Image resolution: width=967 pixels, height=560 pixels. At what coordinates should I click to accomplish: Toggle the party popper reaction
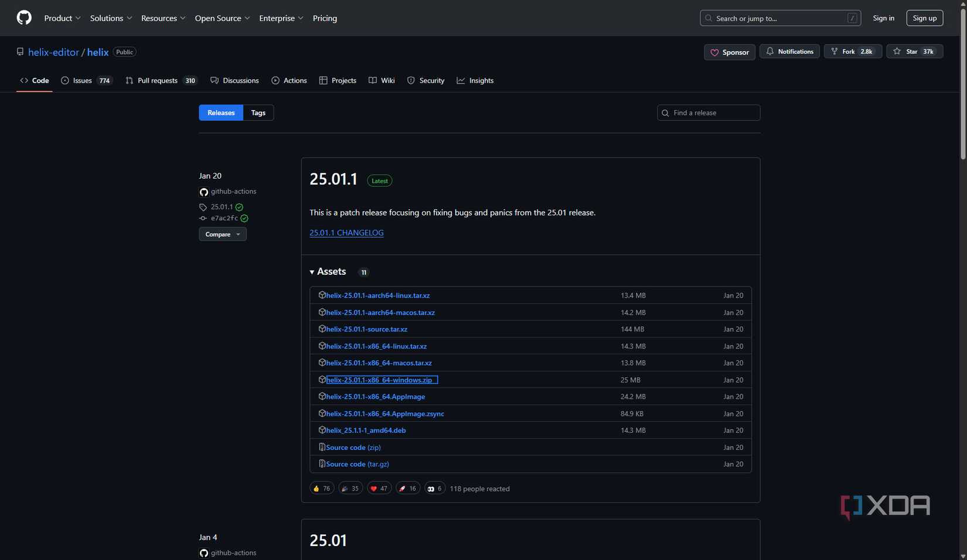350,489
